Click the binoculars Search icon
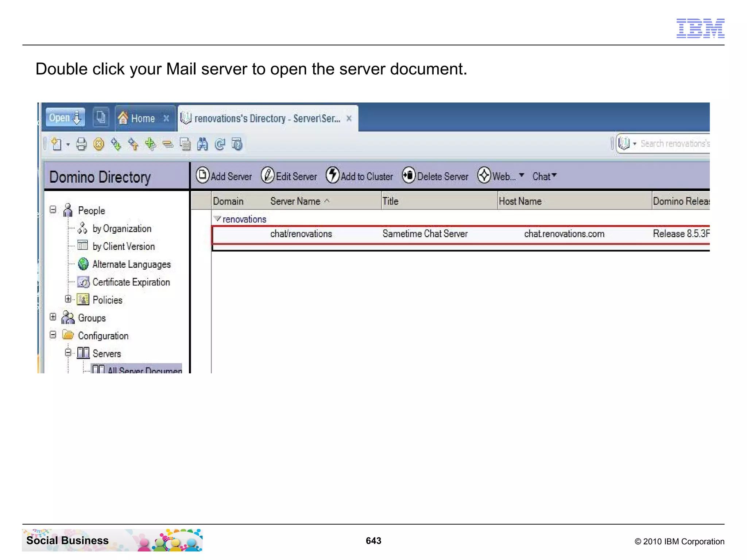The image size is (747, 560). tap(202, 144)
